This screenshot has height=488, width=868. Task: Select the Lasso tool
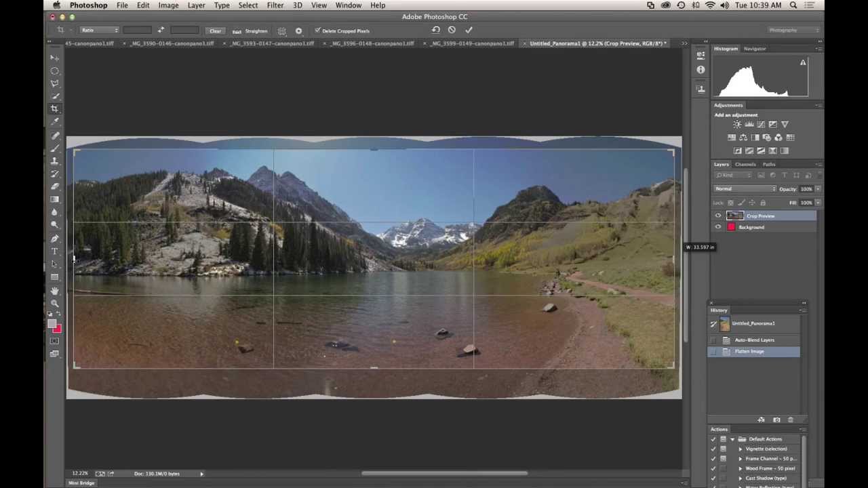click(55, 83)
